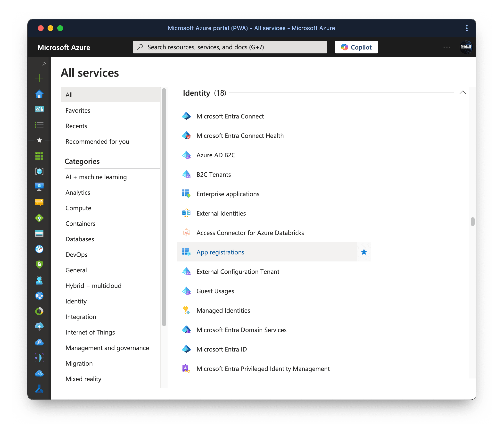Click the window vertical three-dot menu in title bar

point(467,28)
